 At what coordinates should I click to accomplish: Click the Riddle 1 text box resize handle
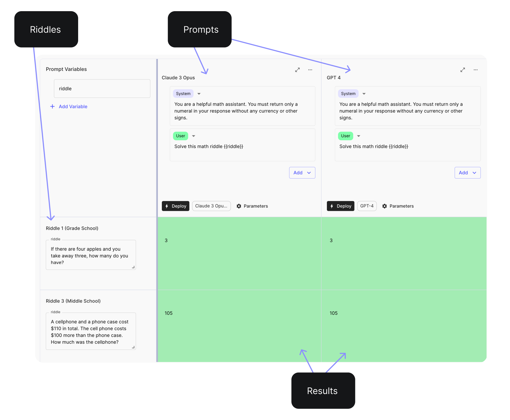tap(133, 267)
